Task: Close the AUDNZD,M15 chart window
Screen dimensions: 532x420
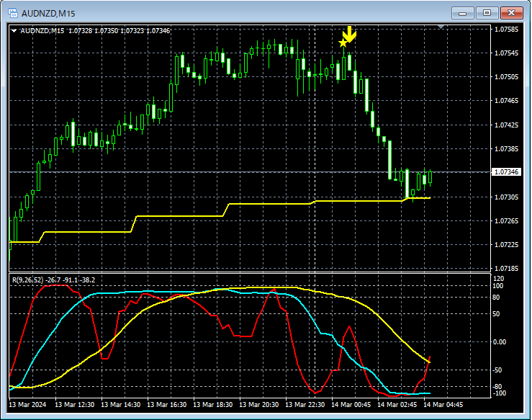Action: point(511,13)
